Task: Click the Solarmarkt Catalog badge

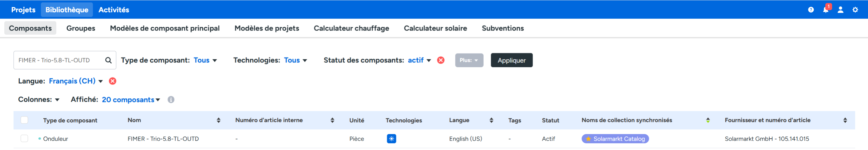Action: point(615,139)
